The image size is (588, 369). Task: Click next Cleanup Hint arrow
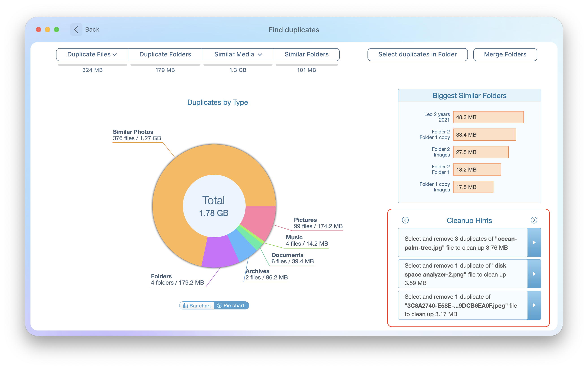pyautogui.click(x=534, y=220)
